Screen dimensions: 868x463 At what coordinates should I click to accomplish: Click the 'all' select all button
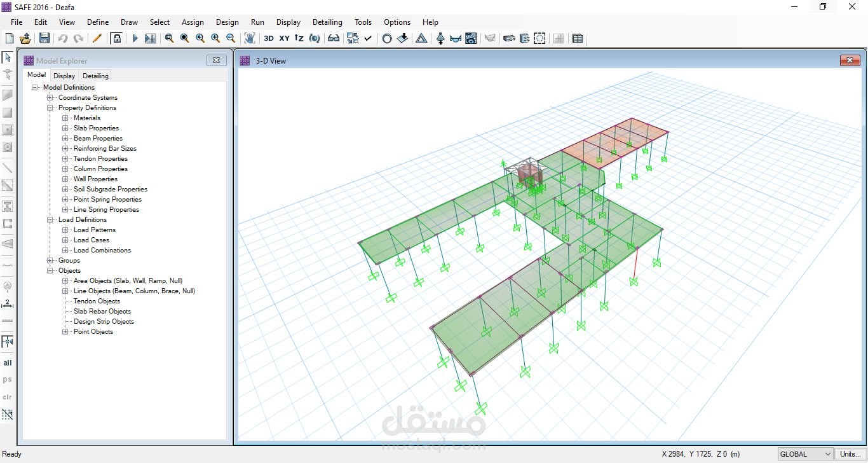click(x=8, y=363)
